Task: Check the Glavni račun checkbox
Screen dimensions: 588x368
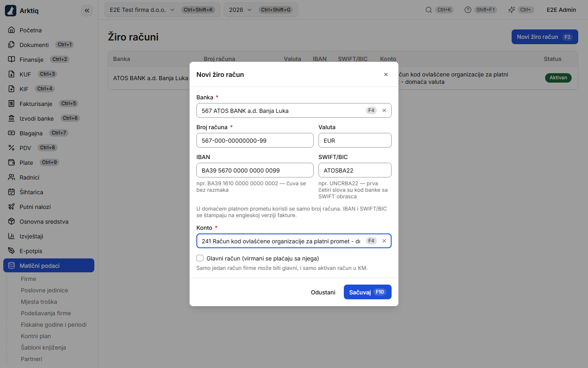Action: [200, 258]
